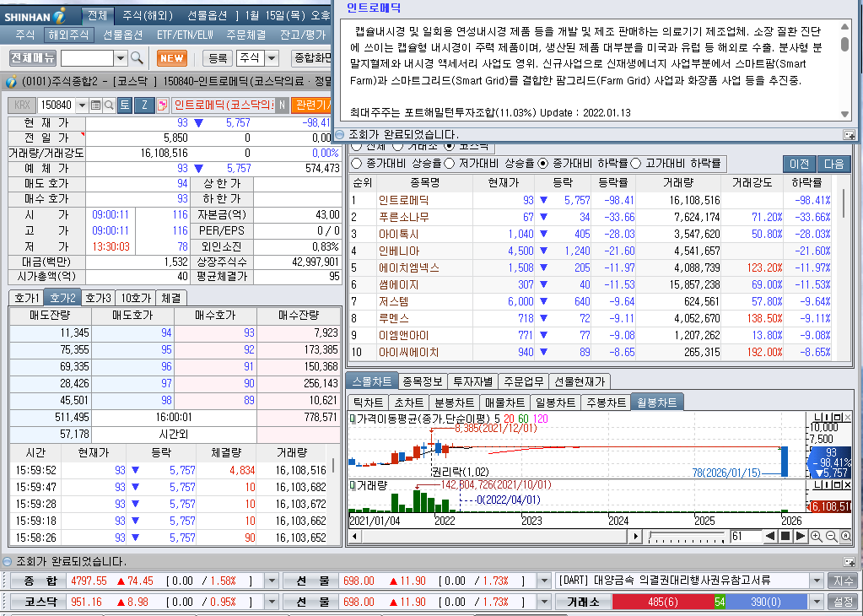Viewport: 863px width, 616px height.
Task: Click the 다음 page button
Action: click(833, 164)
